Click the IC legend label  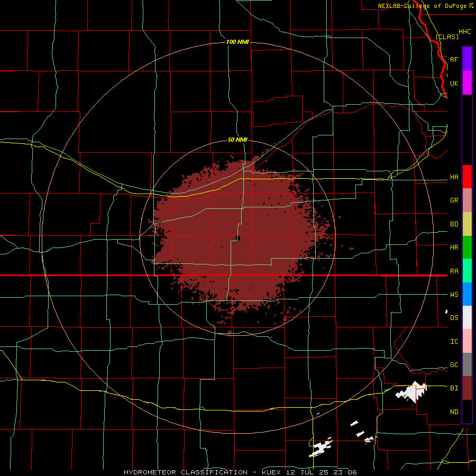click(454, 341)
